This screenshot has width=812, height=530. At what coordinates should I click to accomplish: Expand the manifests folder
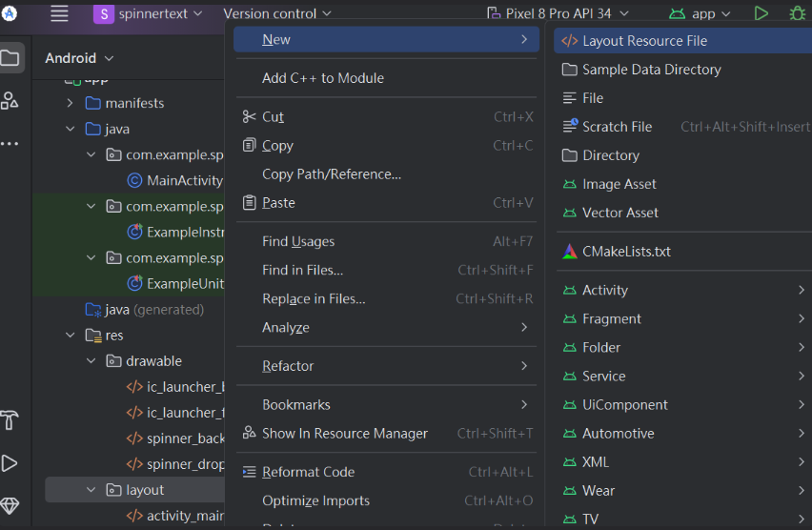pos(70,103)
